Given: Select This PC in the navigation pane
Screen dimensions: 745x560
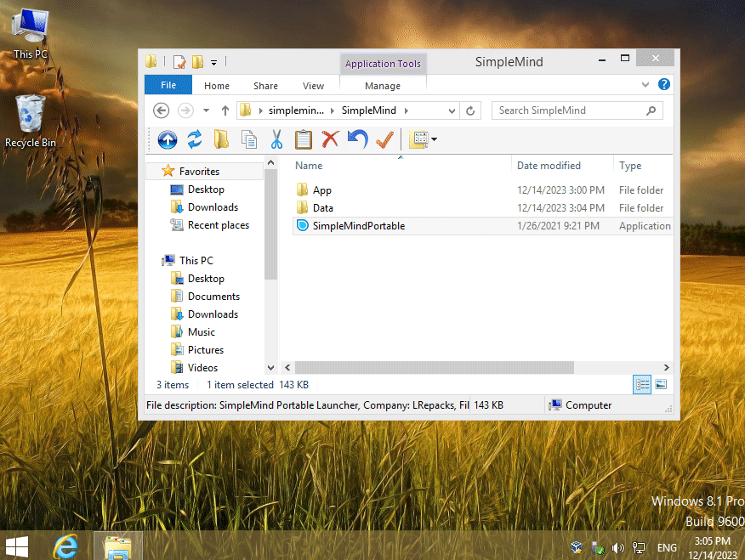Looking at the screenshot, I should click(x=196, y=261).
